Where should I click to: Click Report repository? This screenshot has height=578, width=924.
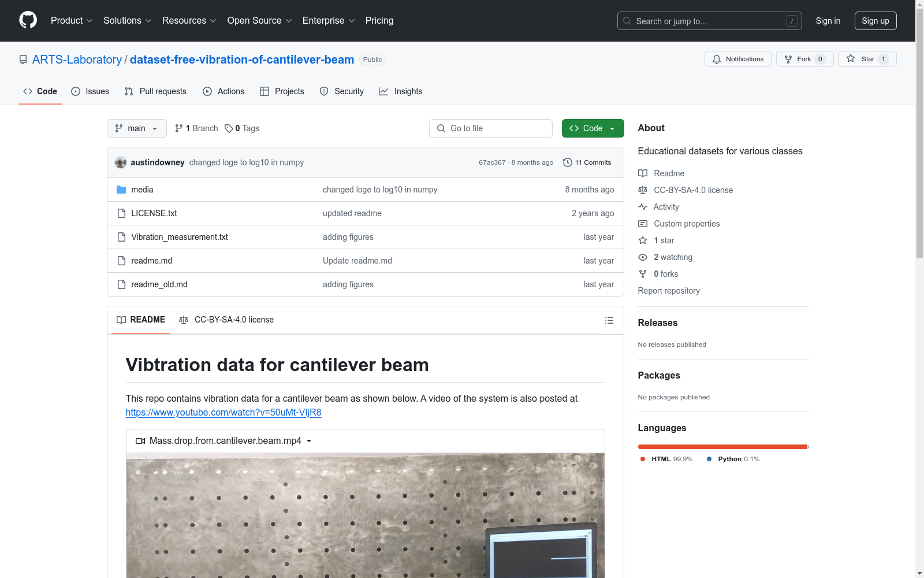pos(669,291)
